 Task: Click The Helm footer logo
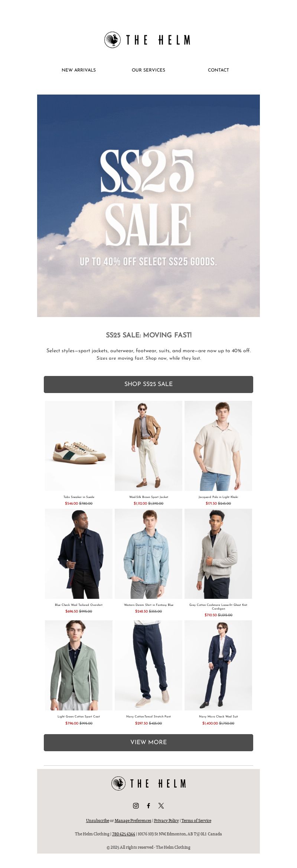point(148,783)
